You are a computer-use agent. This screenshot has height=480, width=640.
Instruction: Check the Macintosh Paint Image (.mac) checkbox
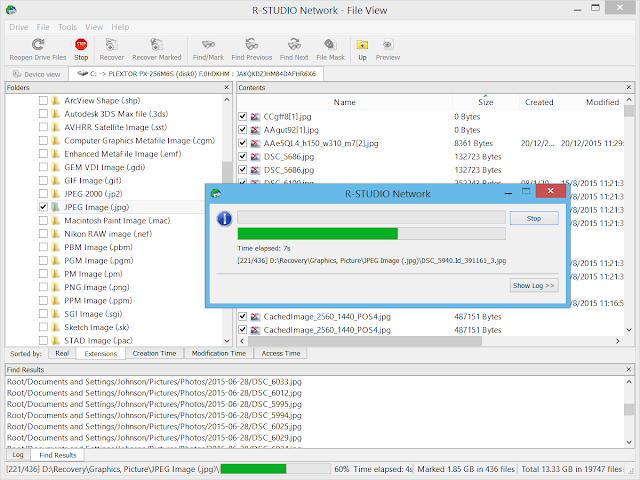[43, 220]
